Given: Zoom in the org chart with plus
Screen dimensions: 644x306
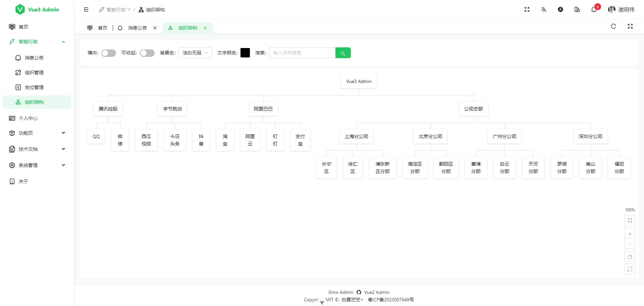Looking at the screenshot, I should click(x=630, y=234).
